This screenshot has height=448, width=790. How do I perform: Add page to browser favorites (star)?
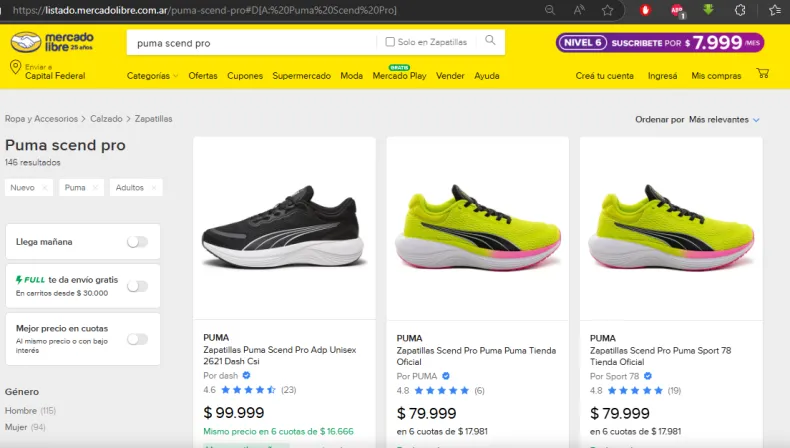tap(608, 10)
